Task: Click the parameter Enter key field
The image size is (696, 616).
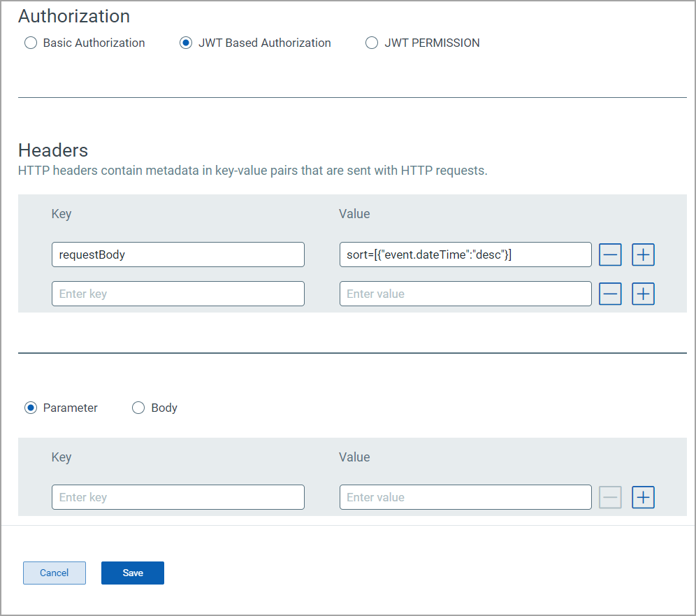Action: pyautogui.click(x=178, y=497)
